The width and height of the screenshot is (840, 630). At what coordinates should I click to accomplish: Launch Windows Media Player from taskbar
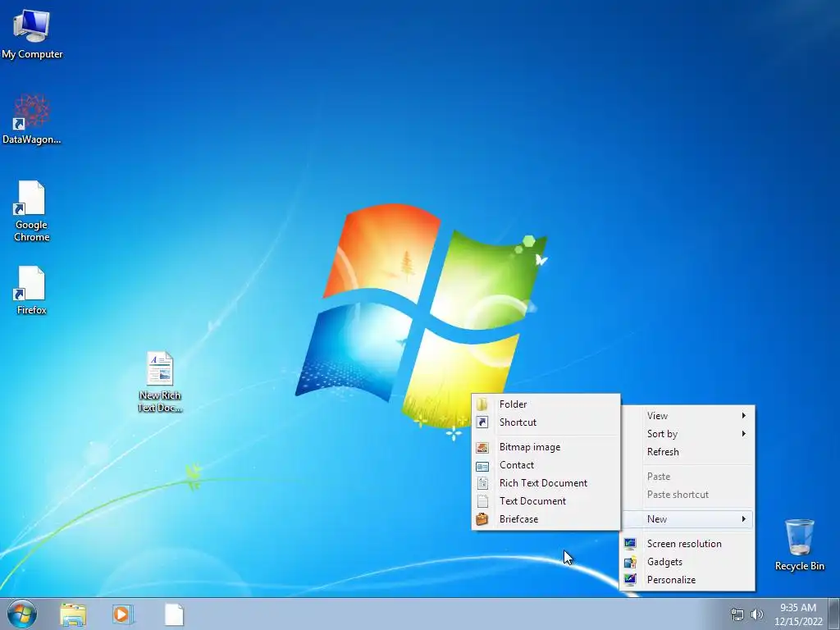point(123,614)
